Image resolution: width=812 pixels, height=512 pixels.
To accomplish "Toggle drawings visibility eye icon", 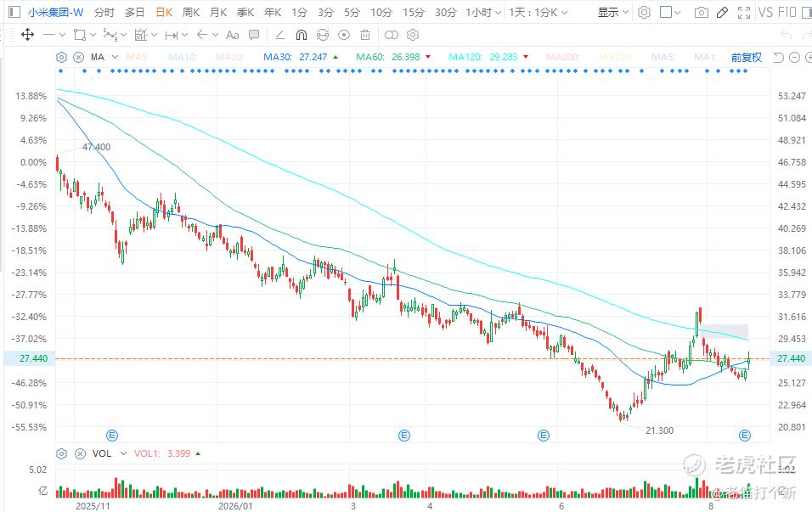I will click(344, 35).
